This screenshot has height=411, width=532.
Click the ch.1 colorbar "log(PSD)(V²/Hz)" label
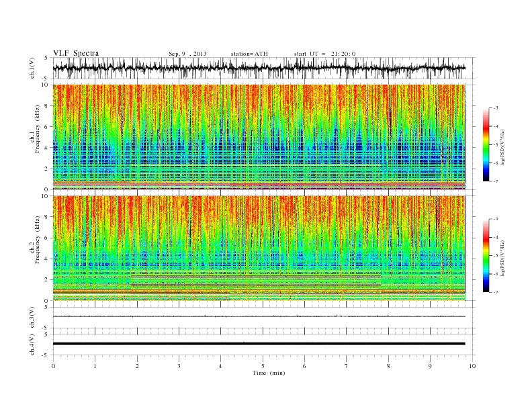click(503, 146)
